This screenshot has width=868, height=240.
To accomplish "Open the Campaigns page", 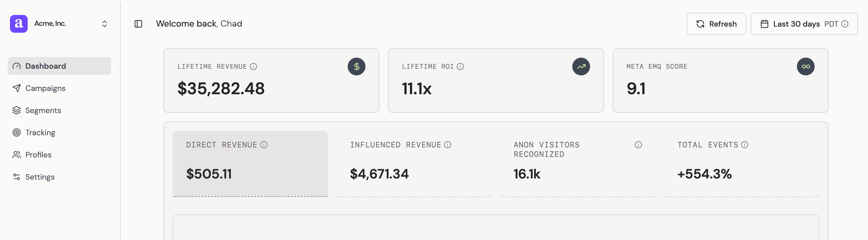I will 45,88.
